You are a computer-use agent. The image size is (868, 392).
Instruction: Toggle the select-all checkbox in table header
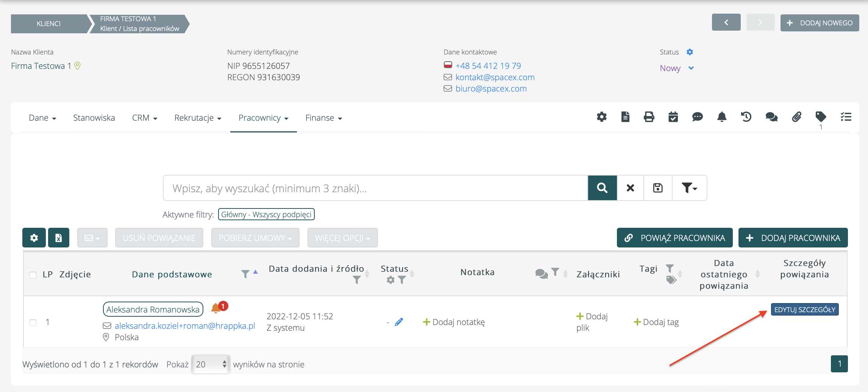point(33,275)
